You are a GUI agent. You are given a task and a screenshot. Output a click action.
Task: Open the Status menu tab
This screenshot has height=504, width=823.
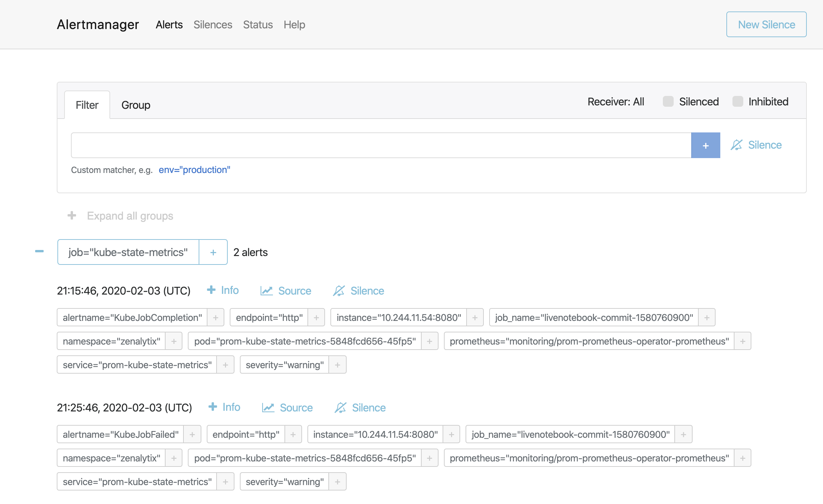[257, 24]
